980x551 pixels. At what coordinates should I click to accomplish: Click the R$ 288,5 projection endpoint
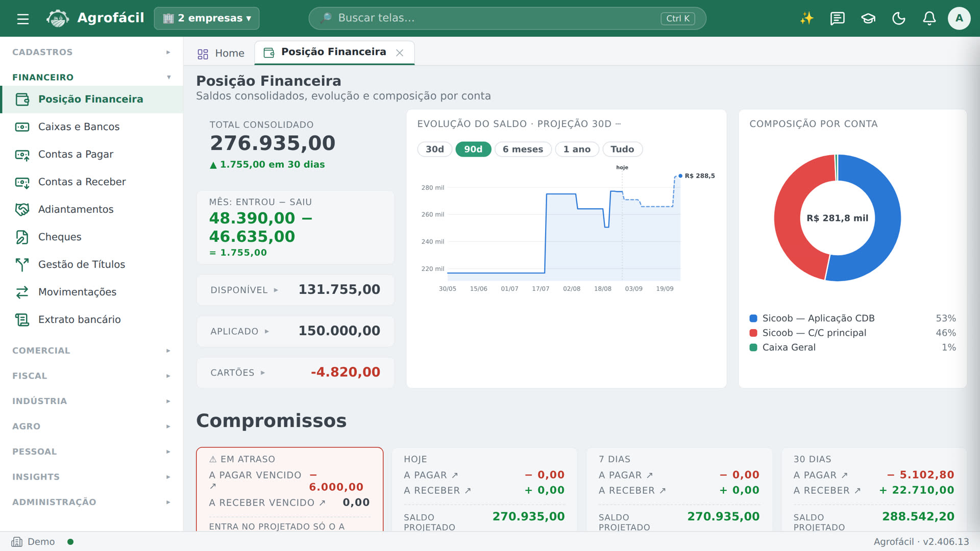680,176
